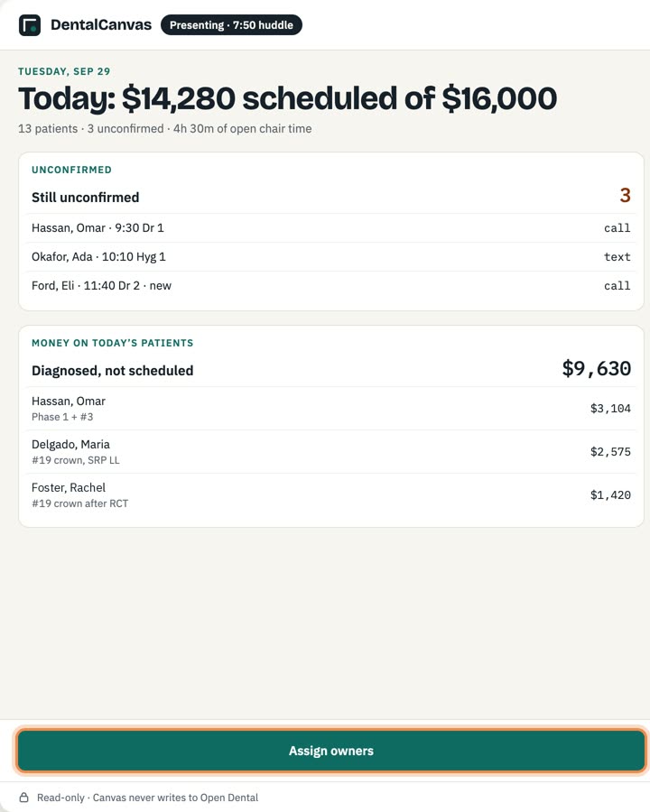Viewport: 650px width, 812px height.
Task: Click the lock icon in footer
Action: 23,797
